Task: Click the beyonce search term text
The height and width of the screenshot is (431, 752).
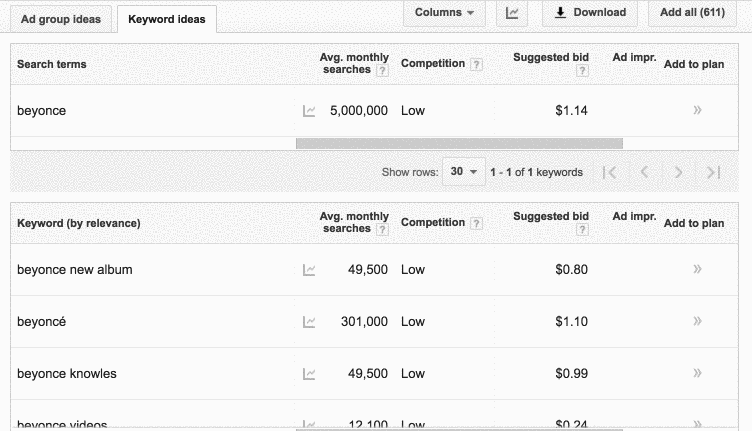Action: 41,111
